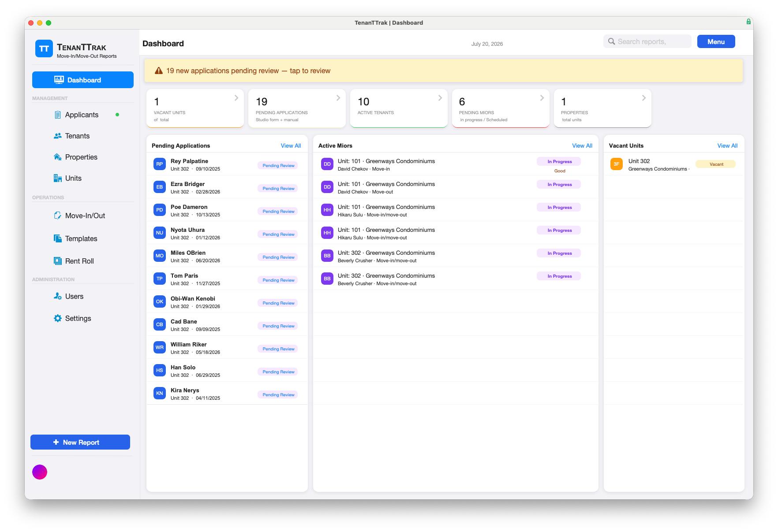The image size is (778, 532).
Task: Click the Units building icon in sidebar
Action: (58, 178)
